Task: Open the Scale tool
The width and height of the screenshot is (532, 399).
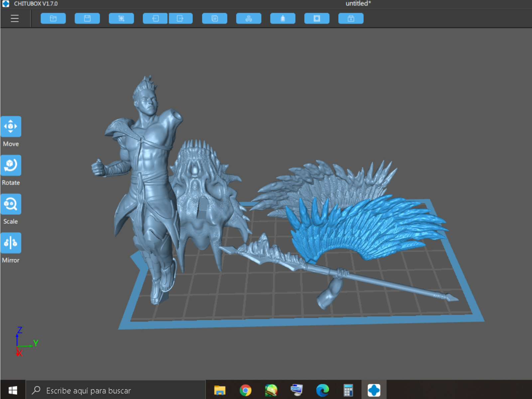Action: coord(11,203)
